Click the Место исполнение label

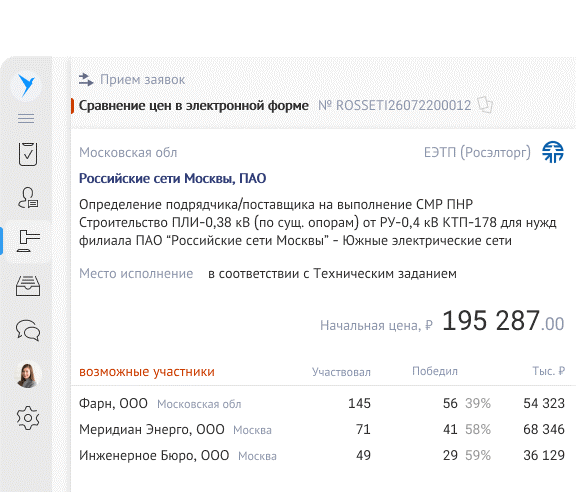pos(136,274)
